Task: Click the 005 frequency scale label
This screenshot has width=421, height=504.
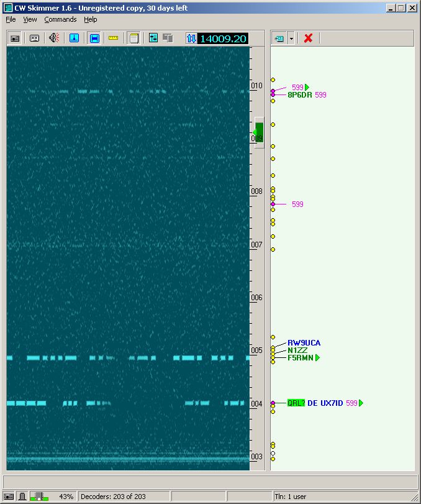Action: [256, 351]
